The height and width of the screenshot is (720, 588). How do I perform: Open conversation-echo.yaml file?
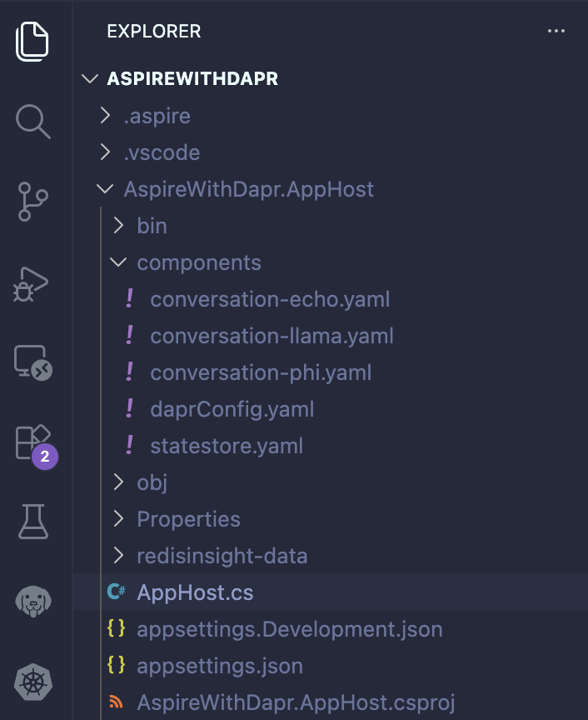click(x=270, y=299)
